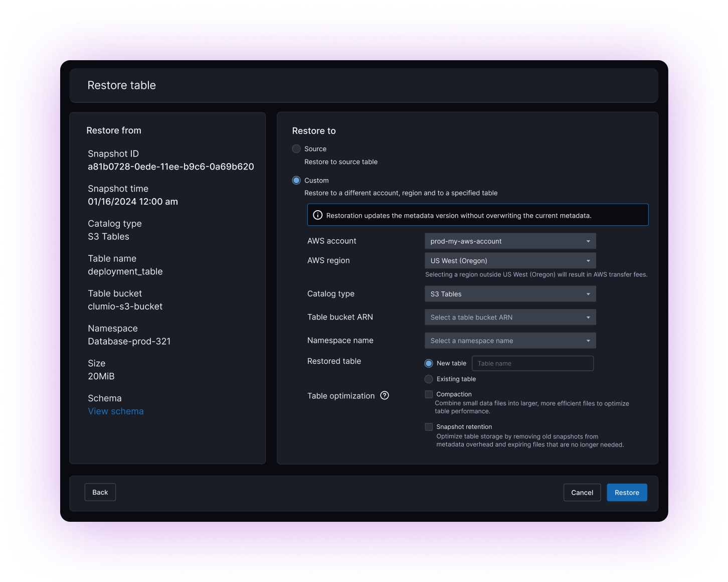Select the Custom restore option
Image resolution: width=728 pixels, height=582 pixels.
click(296, 180)
